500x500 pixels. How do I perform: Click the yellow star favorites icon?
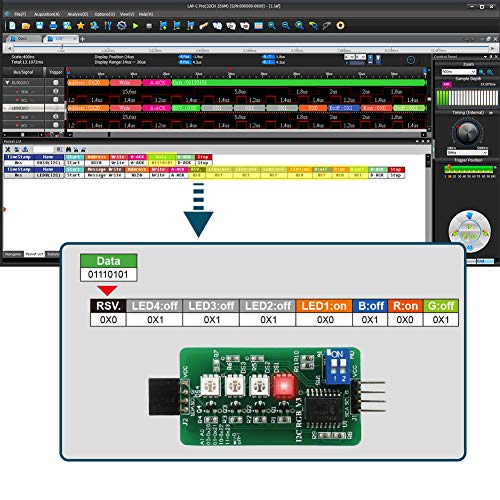pos(81,25)
